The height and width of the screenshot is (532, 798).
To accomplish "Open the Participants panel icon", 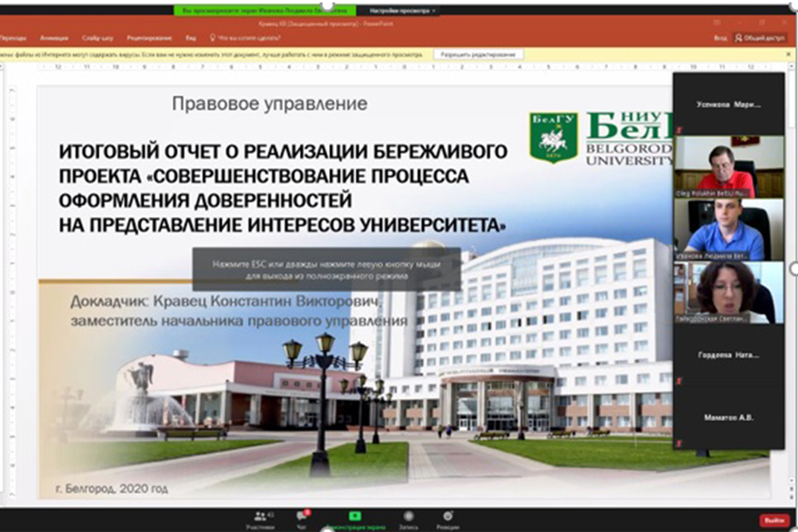I will tap(260, 516).
